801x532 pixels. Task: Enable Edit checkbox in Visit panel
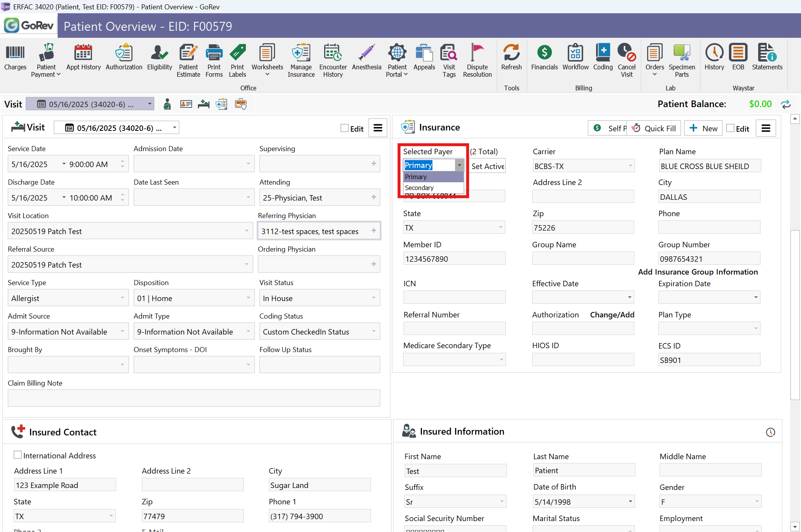pos(344,128)
